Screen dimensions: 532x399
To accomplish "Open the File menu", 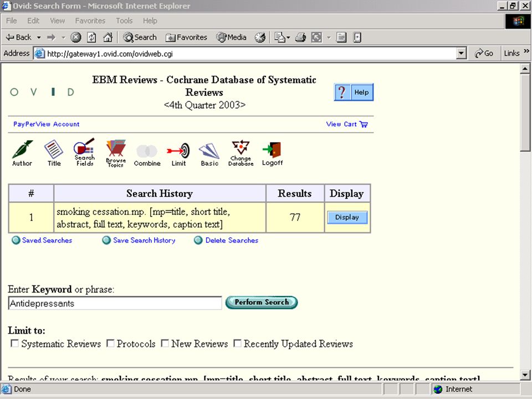I will pos(11,21).
